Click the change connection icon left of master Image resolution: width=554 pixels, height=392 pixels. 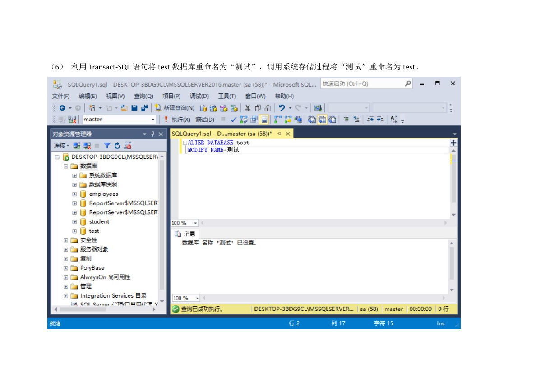pyautogui.click(x=72, y=120)
